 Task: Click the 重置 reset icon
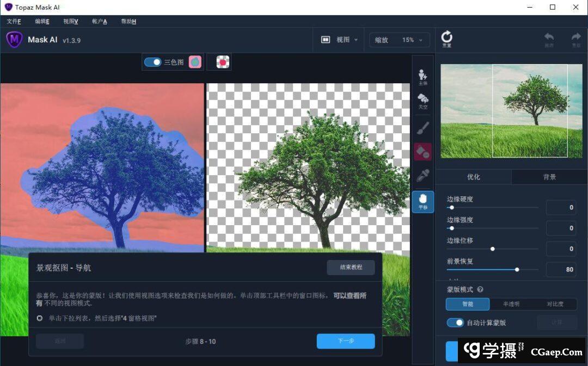pos(446,39)
